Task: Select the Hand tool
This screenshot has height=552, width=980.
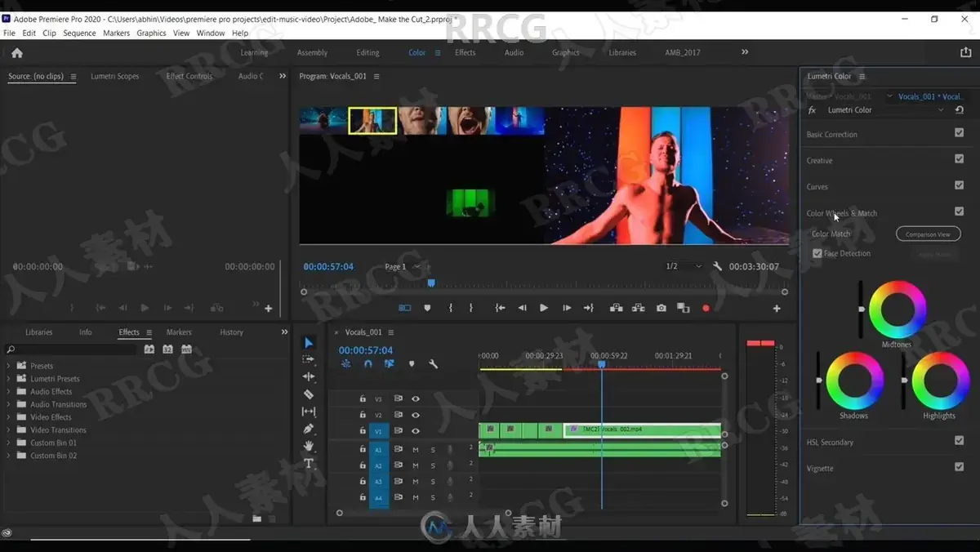Action: tap(309, 446)
